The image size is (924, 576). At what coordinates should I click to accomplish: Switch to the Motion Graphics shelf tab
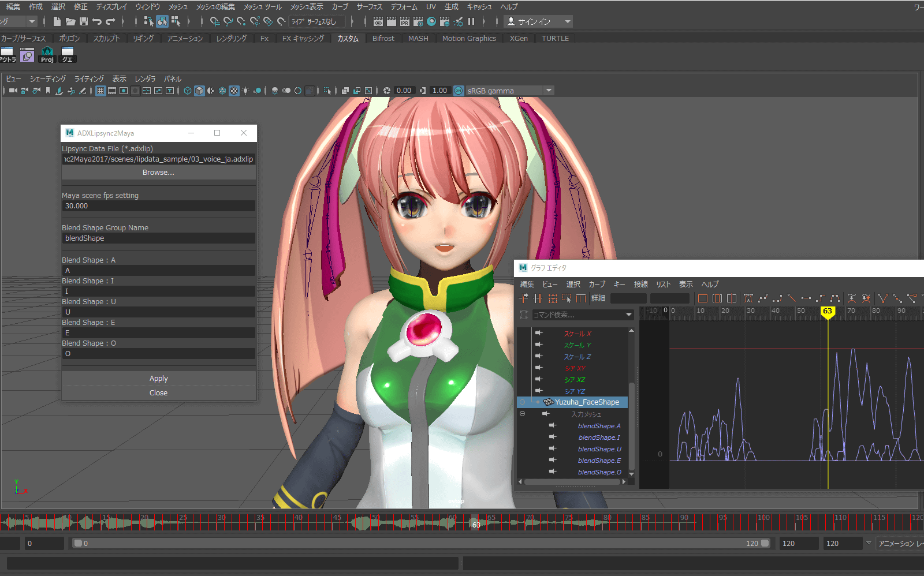pos(469,39)
